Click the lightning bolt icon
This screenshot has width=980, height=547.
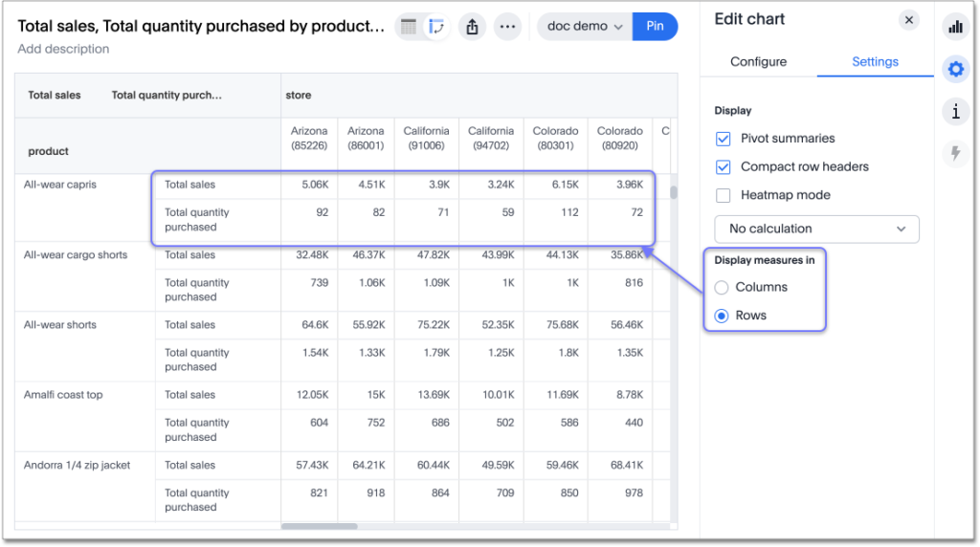[x=956, y=153]
